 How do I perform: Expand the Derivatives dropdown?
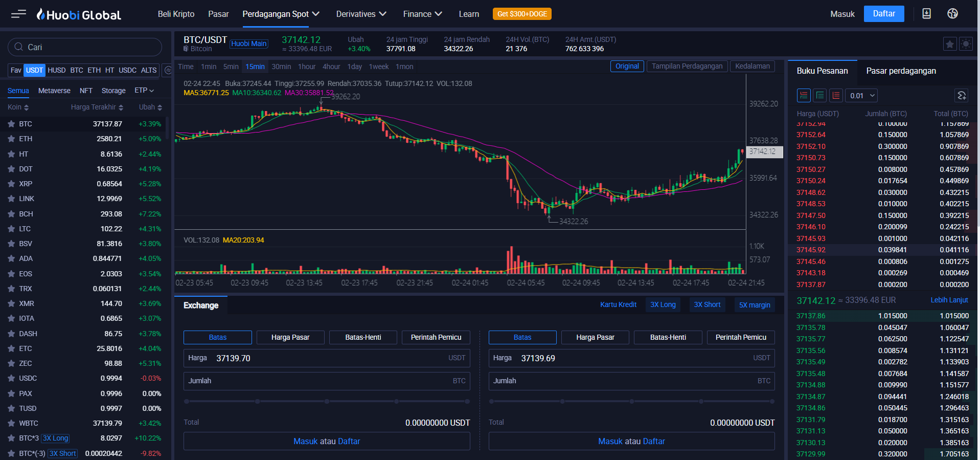[361, 14]
